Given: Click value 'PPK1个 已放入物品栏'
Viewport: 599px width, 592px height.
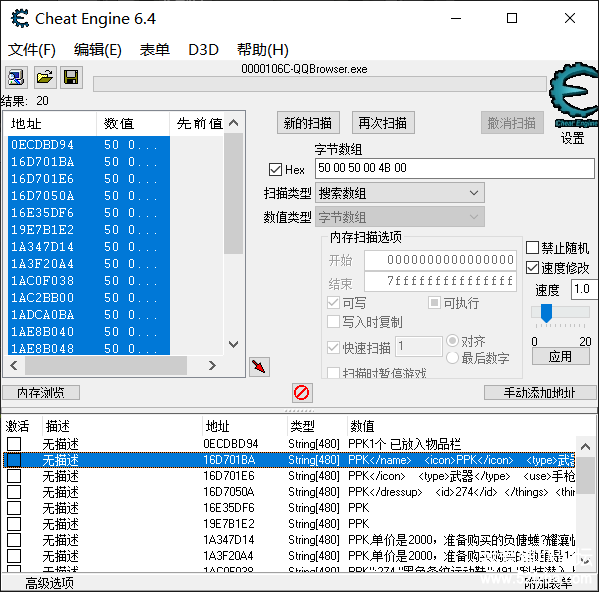Looking at the screenshot, I should (405, 444).
